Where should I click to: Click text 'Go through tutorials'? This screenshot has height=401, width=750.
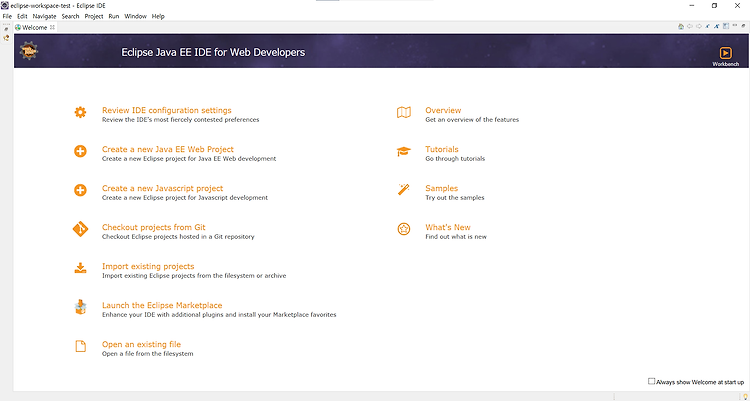click(x=455, y=158)
